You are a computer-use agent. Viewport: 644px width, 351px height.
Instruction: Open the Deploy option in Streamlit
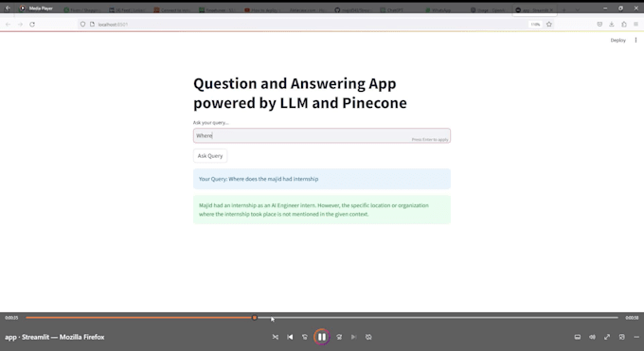(617, 41)
